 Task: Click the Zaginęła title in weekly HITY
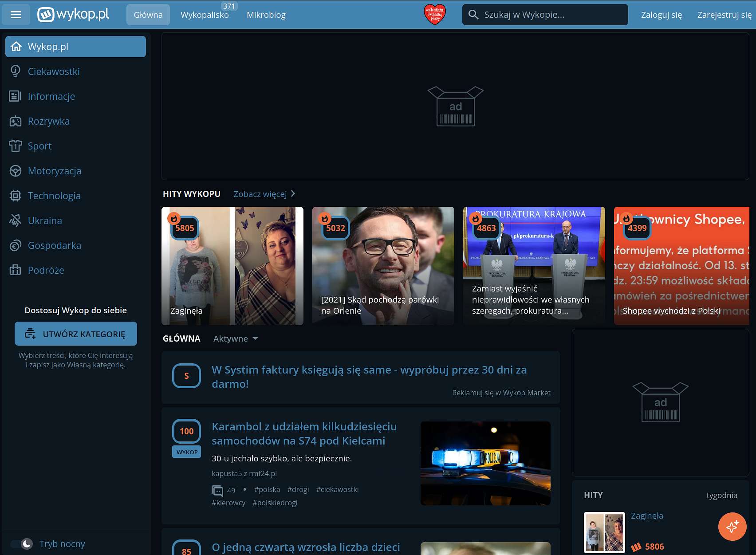coord(647,516)
